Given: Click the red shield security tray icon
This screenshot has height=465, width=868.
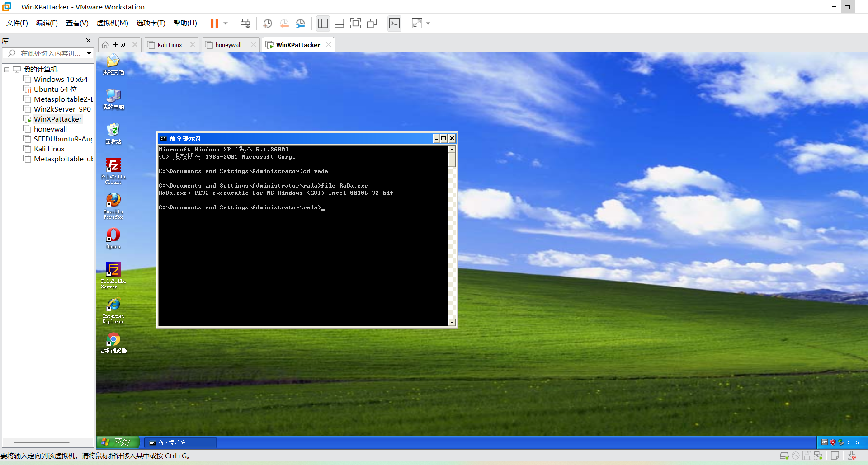Looking at the screenshot, I should (x=833, y=443).
